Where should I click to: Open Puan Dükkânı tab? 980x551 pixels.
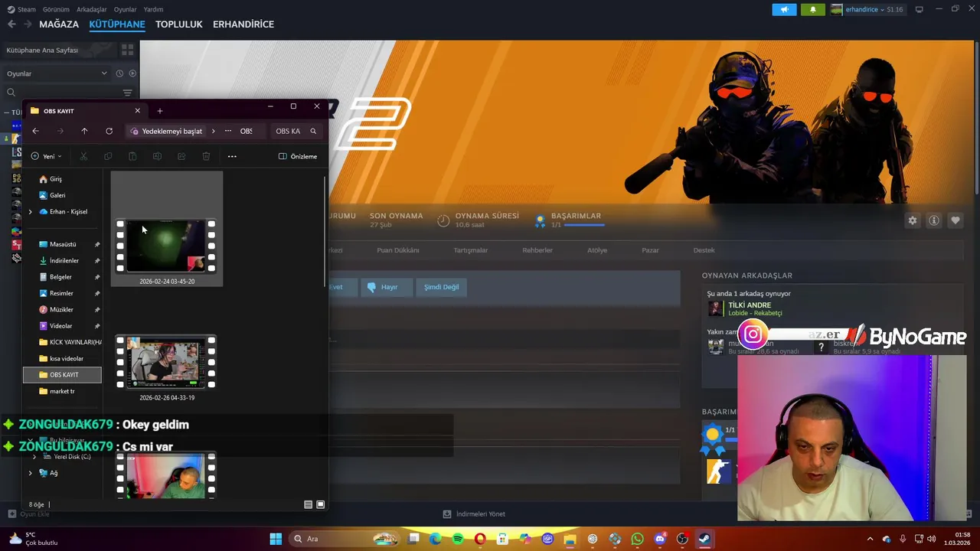pos(398,250)
